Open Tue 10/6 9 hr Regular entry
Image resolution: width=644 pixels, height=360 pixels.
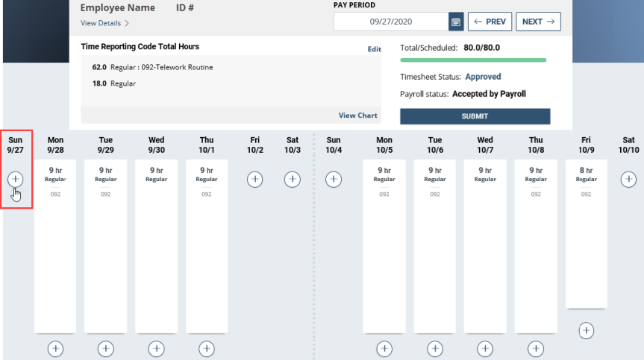click(435, 246)
